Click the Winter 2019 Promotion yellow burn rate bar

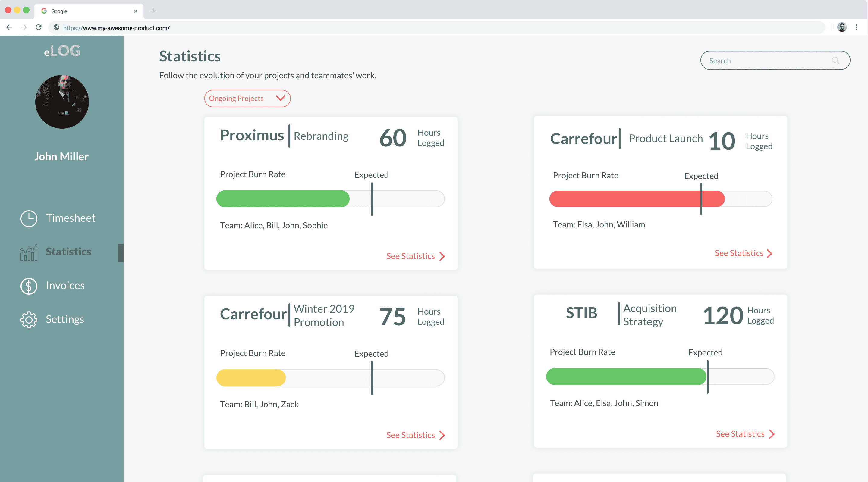point(251,377)
